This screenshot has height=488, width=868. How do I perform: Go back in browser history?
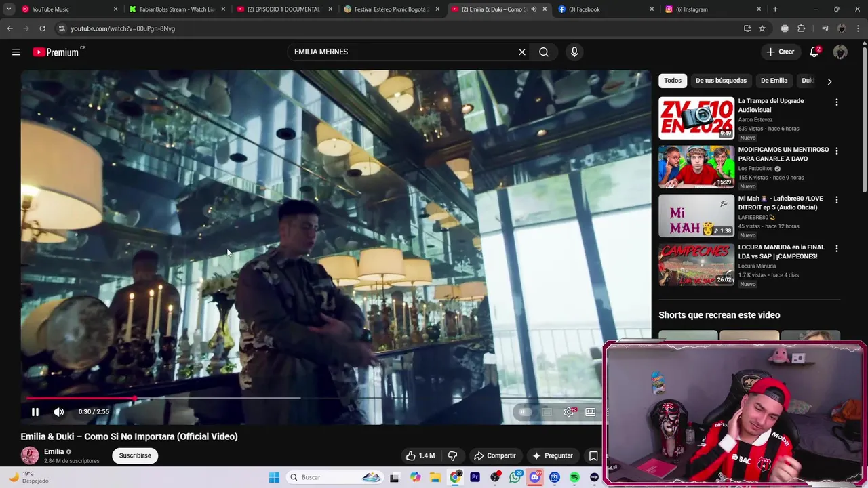[x=9, y=28]
